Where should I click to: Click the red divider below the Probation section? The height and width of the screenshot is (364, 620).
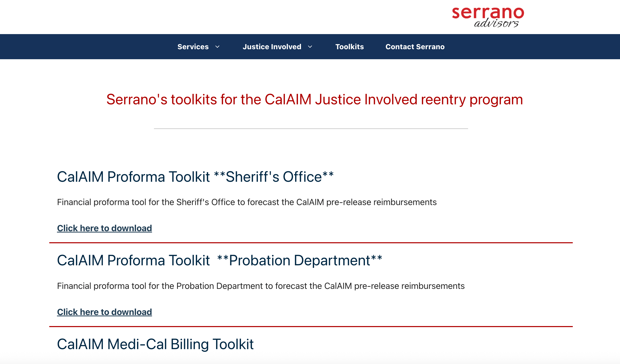(311, 326)
